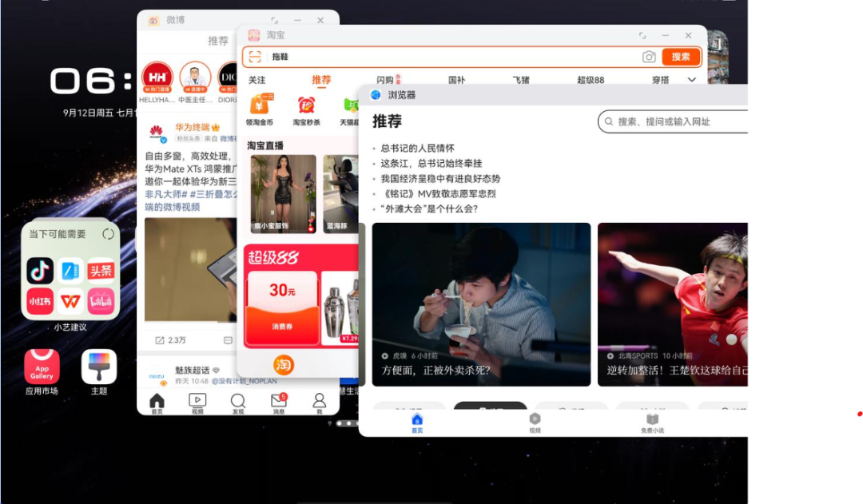Open Taobao camera image search

(x=649, y=57)
